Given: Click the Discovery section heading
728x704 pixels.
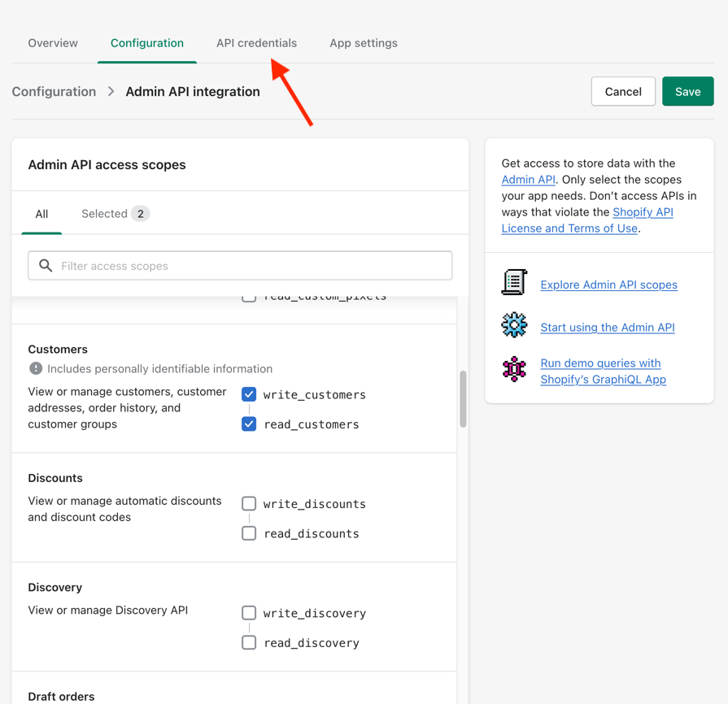Looking at the screenshot, I should [54, 588].
